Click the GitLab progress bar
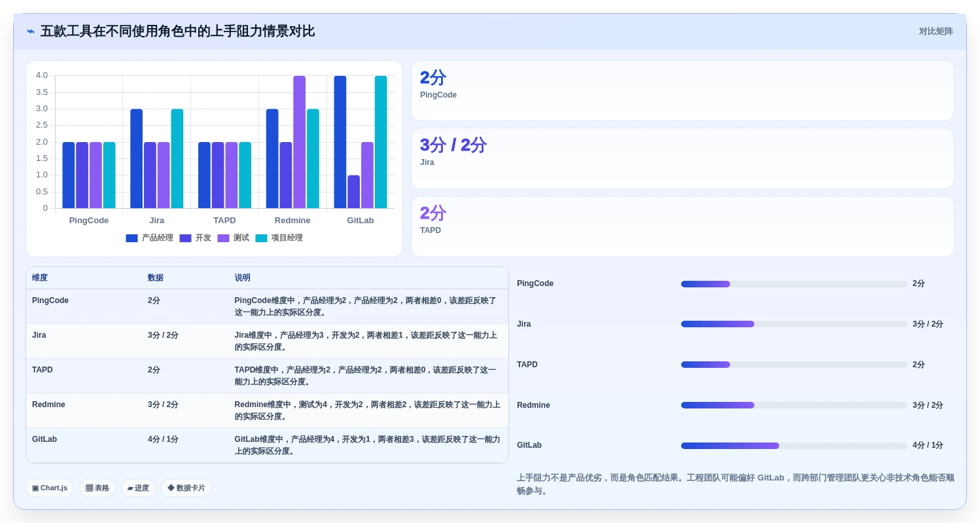The width and height of the screenshot is (980, 523). [794, 446]
